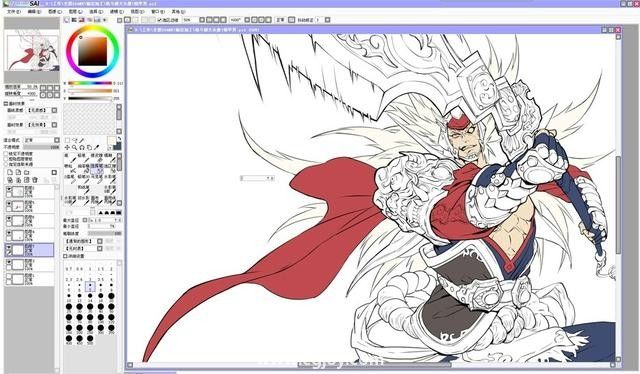Select the 500 brush size preset

(x=90, y=339)
